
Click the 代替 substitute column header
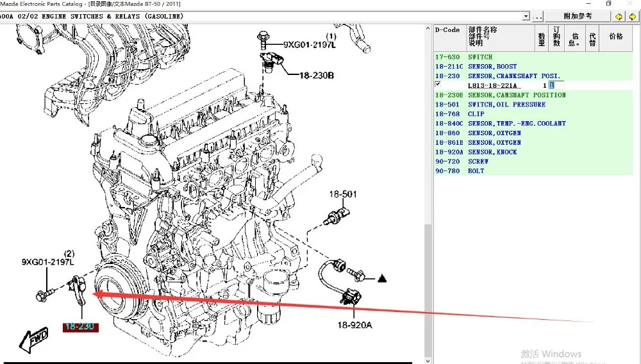(592, 38)
